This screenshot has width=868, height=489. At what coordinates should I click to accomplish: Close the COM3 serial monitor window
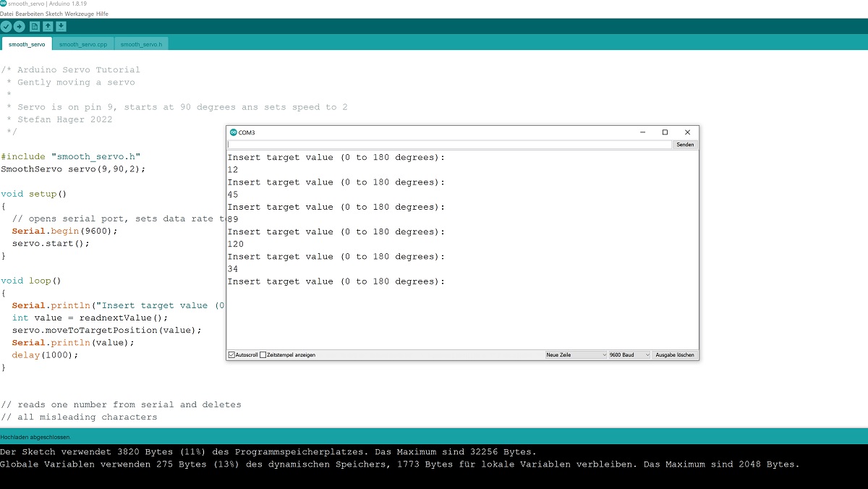[687, 132]
